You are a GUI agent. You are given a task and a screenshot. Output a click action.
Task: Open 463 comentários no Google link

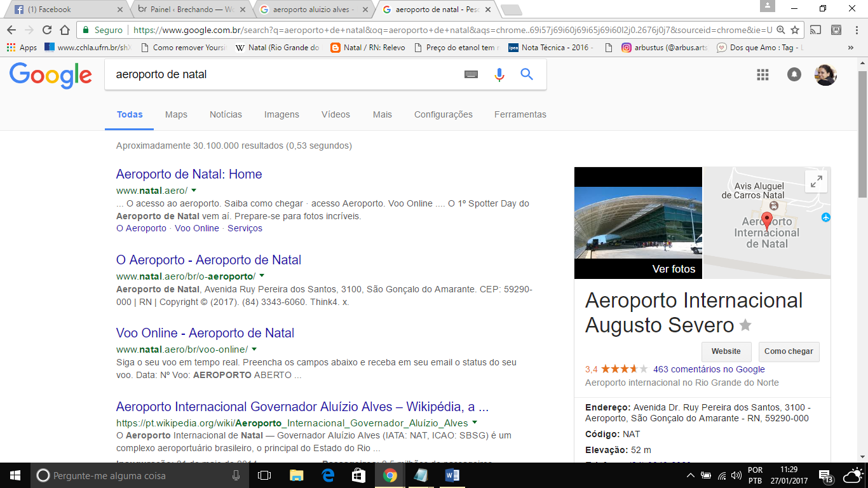(x=709, y=369)
